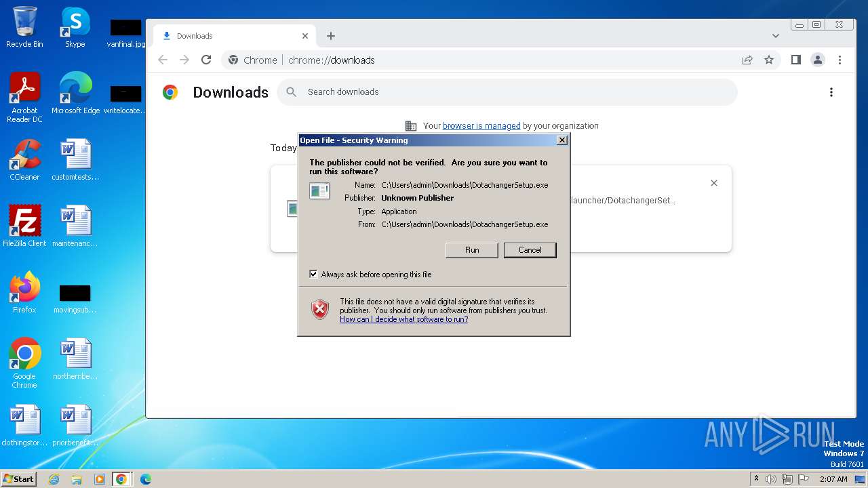Click the search magnifier icon in Downloads
This screenshot has height=488, width=868.
pos(292,92)
